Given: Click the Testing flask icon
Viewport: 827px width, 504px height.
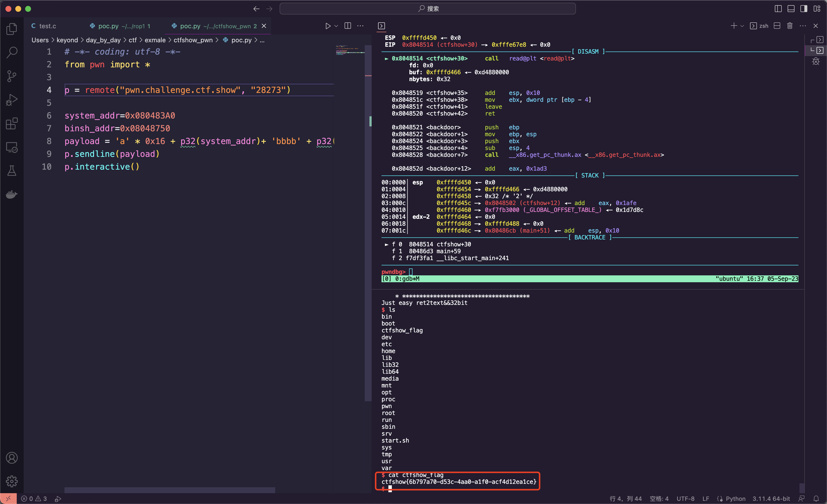Looking at the screenshot, I should [12, 171].
